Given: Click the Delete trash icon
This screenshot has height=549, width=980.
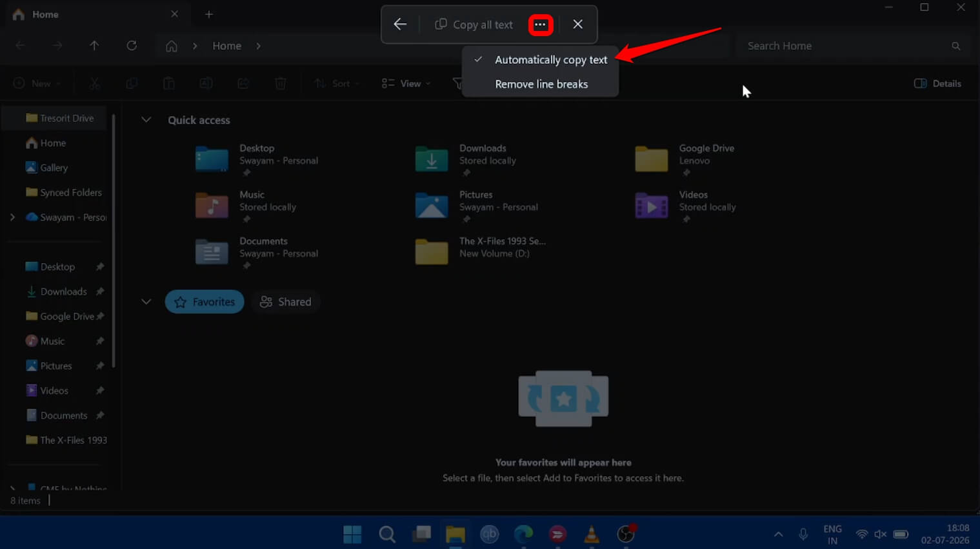Looking at the screenshot, I should (x=281, y=83).
